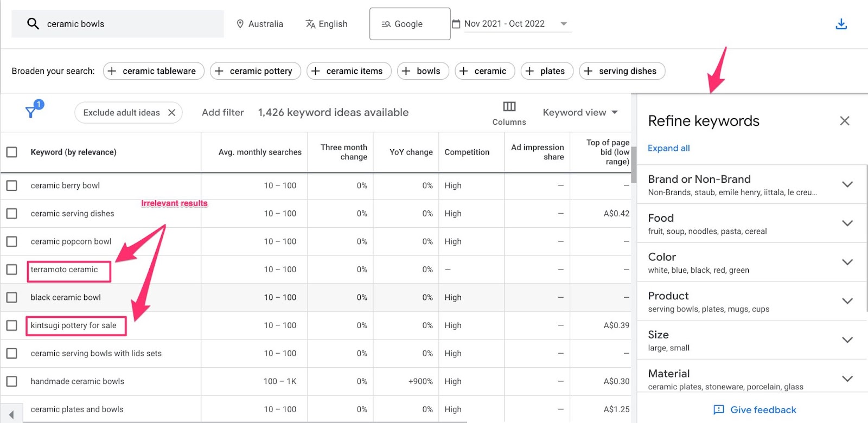Sort by Avg. monthly searches column
The width and height of the screenshot is (868, 423).
pos(260,152)
